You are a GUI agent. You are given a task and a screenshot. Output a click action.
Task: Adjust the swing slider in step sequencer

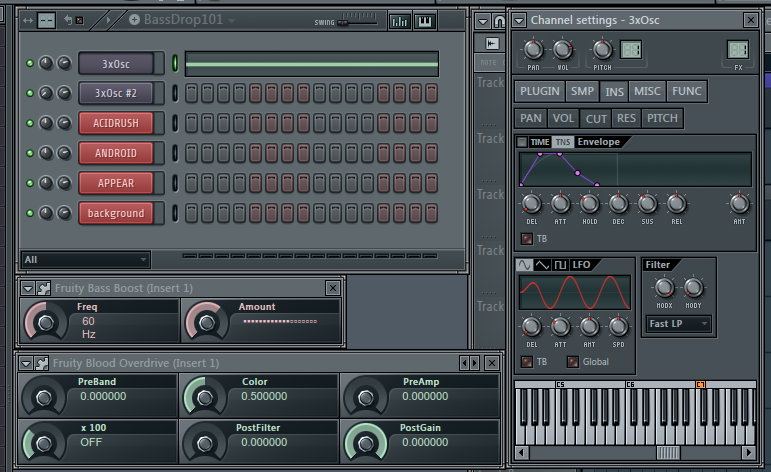pyautogui.click(x=342, y=23)
